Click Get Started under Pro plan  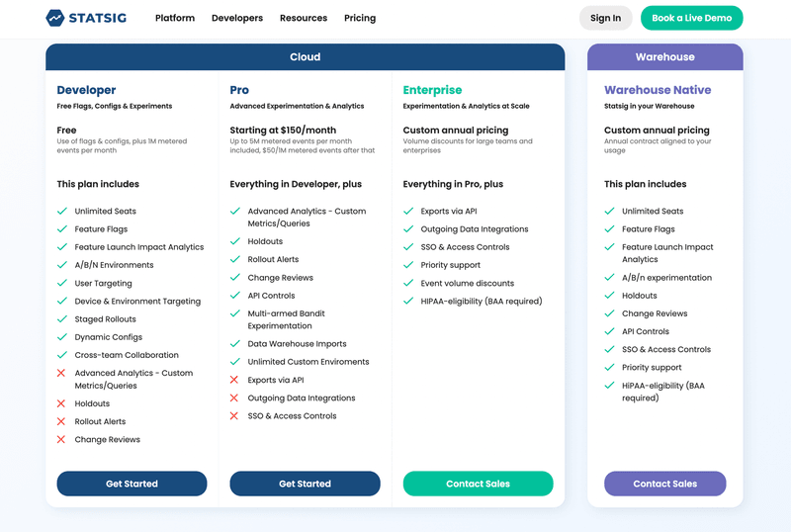(305, 484)
